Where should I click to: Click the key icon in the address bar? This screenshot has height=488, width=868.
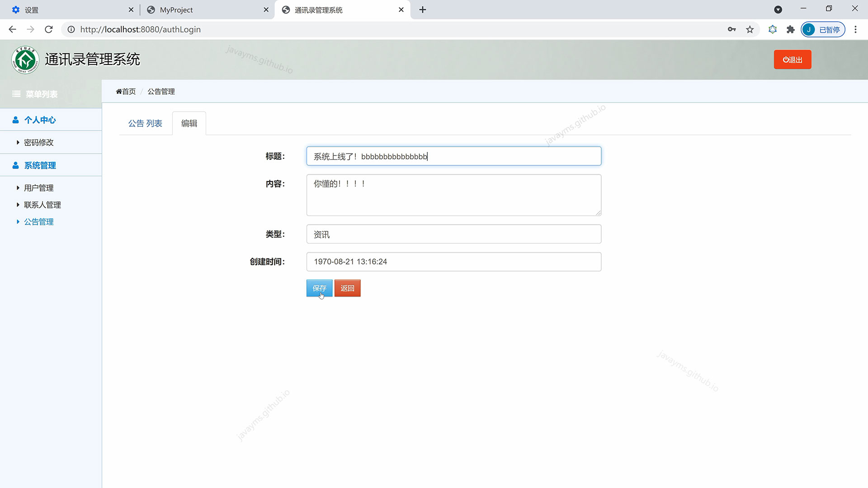point(732,29)
